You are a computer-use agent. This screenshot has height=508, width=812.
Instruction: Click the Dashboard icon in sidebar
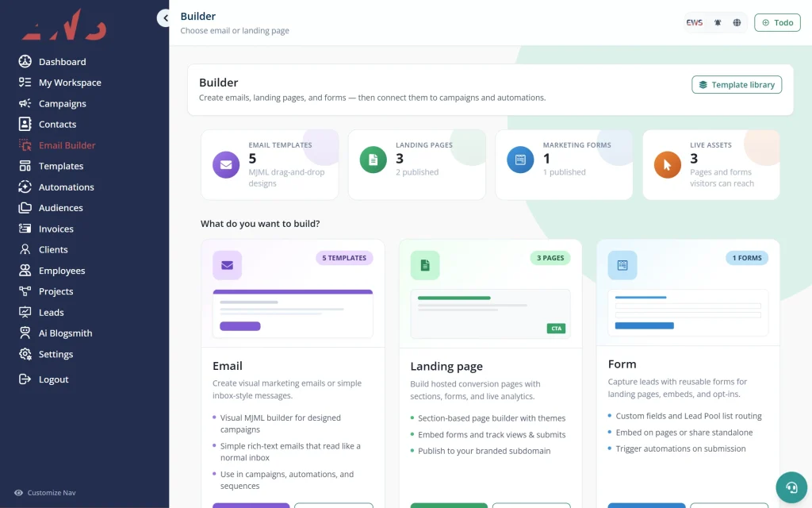click(25, 62)
